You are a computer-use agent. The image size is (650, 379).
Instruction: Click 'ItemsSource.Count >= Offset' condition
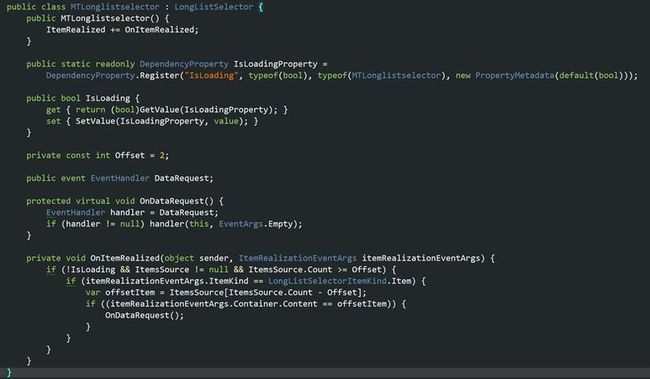(x=315, y=270)
